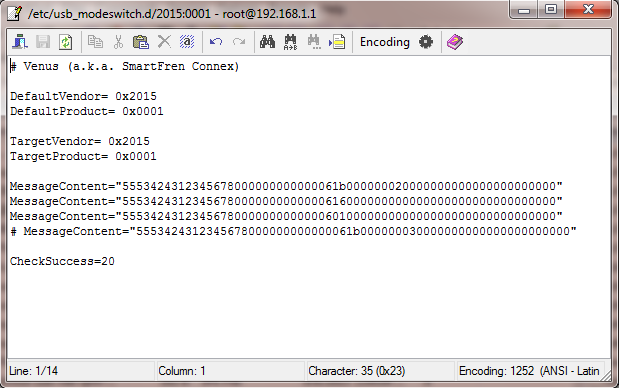The width and height of the screenshot is (619, 388).
Task: Click the Go to line icon
Action: point(337,41)
